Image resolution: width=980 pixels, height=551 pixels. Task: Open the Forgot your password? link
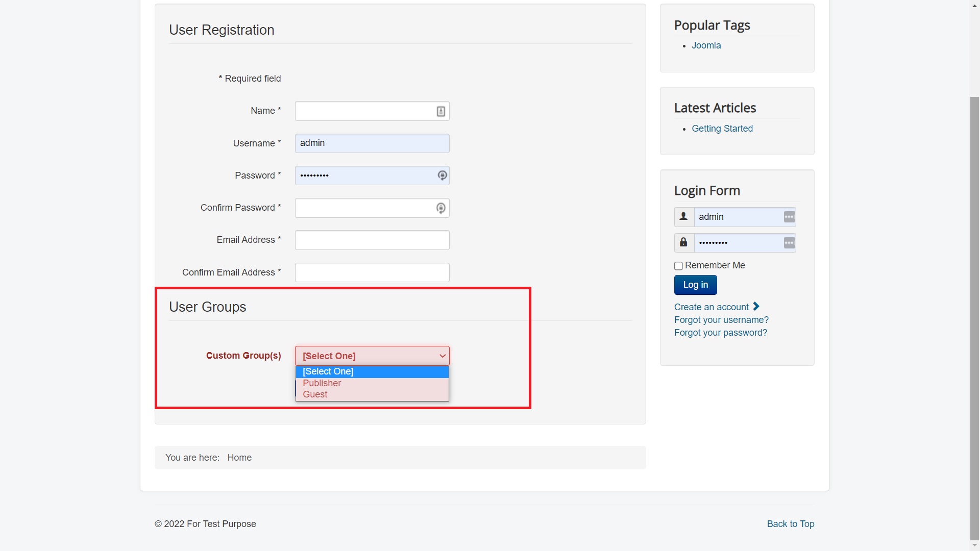click(x=720, y=333)
